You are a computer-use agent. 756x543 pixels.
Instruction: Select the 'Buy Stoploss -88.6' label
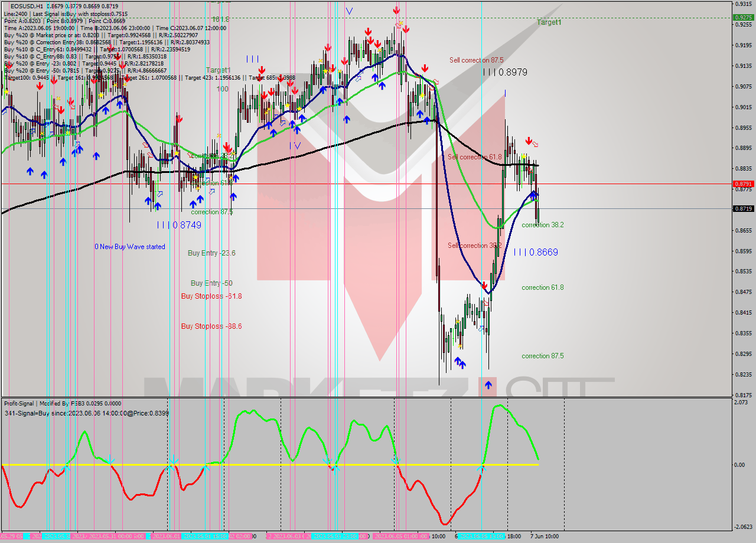pyautogui.click(x=211, y=326)
